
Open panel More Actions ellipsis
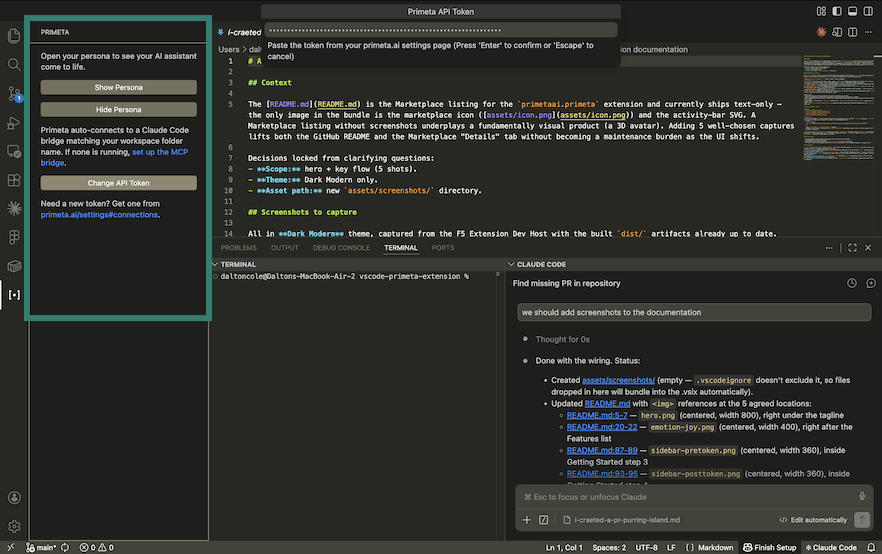pos(829,248)
